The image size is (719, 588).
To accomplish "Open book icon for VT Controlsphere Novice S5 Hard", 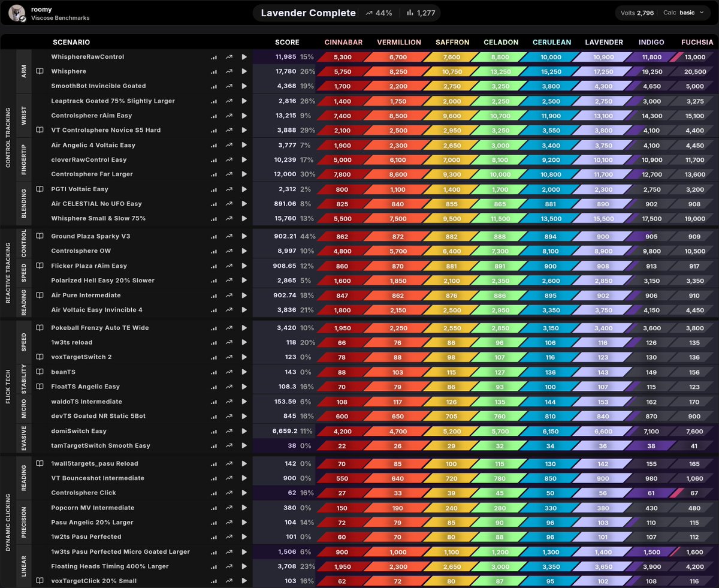I will point(40,130).
